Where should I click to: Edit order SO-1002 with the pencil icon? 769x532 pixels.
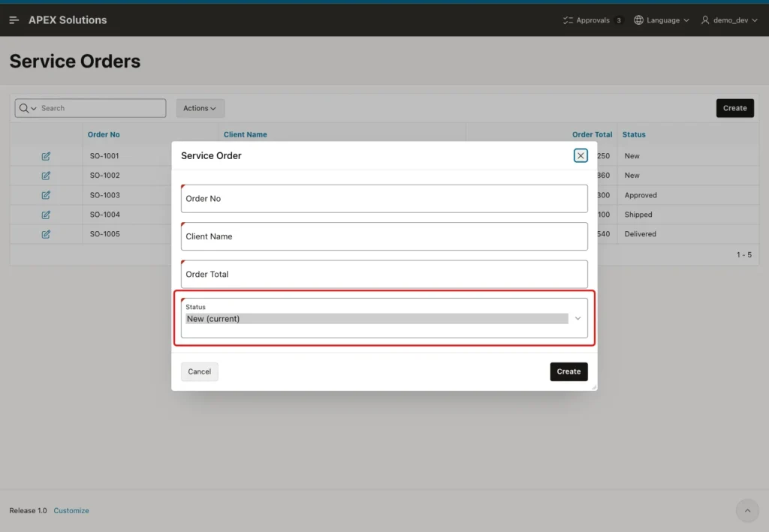click(46, 176)
